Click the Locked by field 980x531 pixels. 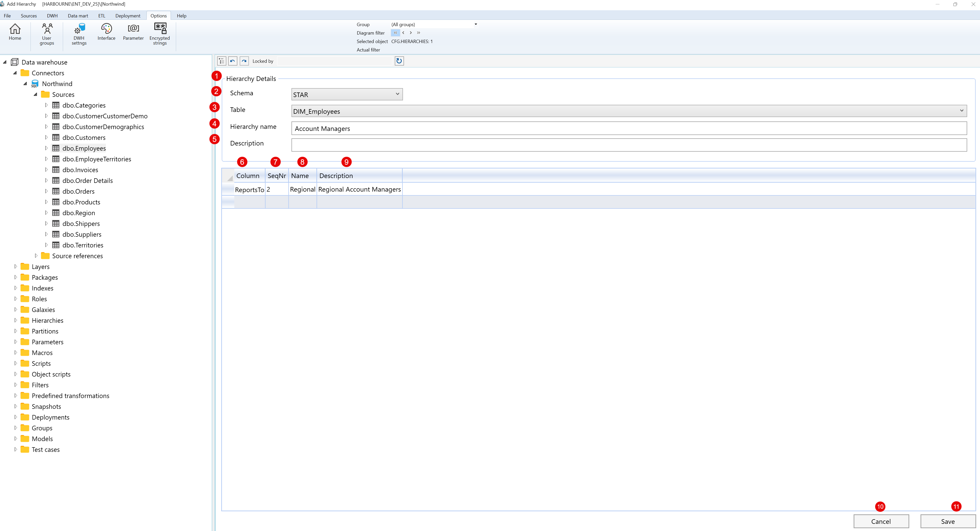(x=335, y=61)
